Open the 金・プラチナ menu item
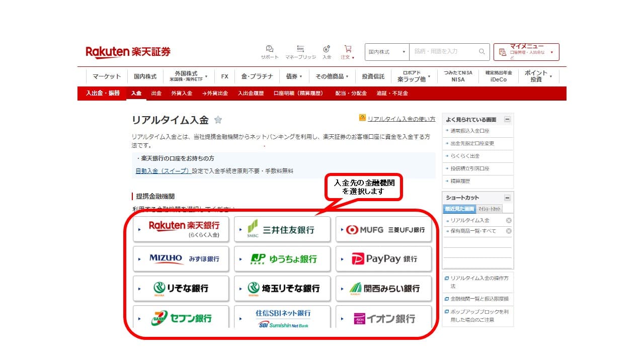Image resolution: width=644 pixels, height=362 pixels. click(257, 76)
